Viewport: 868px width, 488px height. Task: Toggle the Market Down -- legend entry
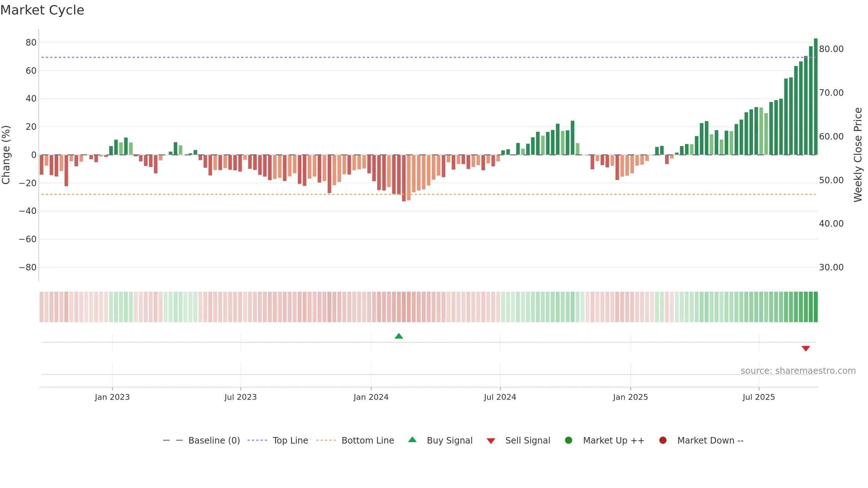click(x=701, y=441)
